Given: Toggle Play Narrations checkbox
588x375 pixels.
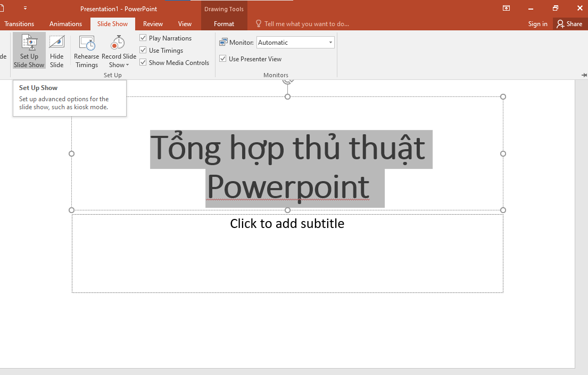Looking at the screenshot, I should (x=143, y=38).
